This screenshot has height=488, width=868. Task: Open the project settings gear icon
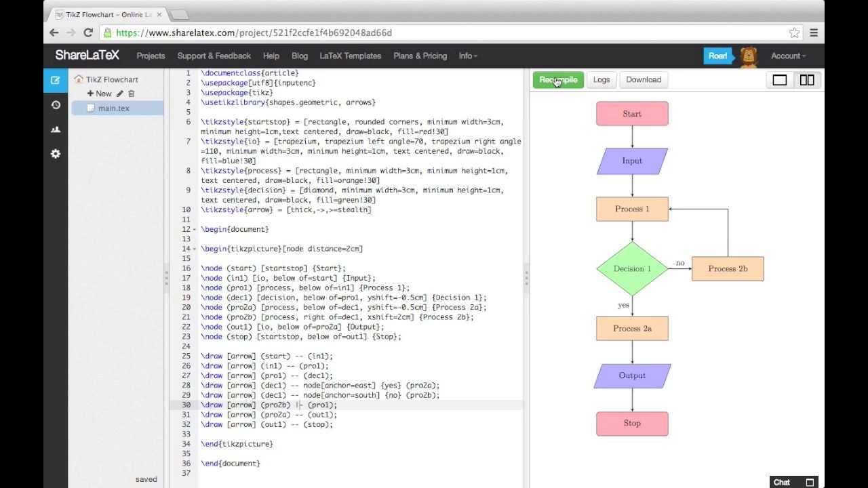pos(56,154)
